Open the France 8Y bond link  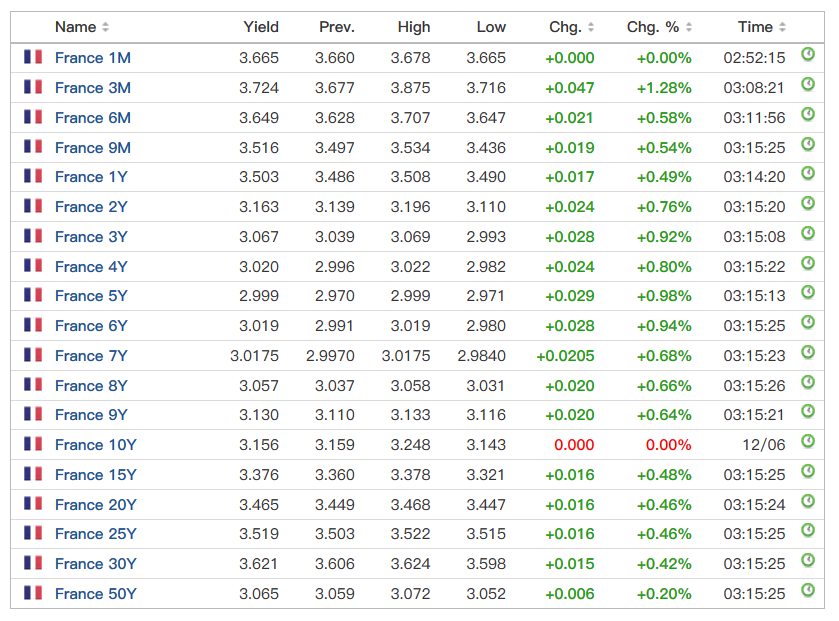pyautogui.click(x=91, y=386)
